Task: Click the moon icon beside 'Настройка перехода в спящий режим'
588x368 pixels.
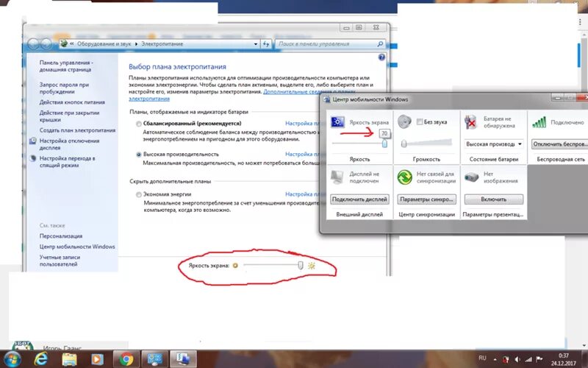Action: tap(33, 158)
